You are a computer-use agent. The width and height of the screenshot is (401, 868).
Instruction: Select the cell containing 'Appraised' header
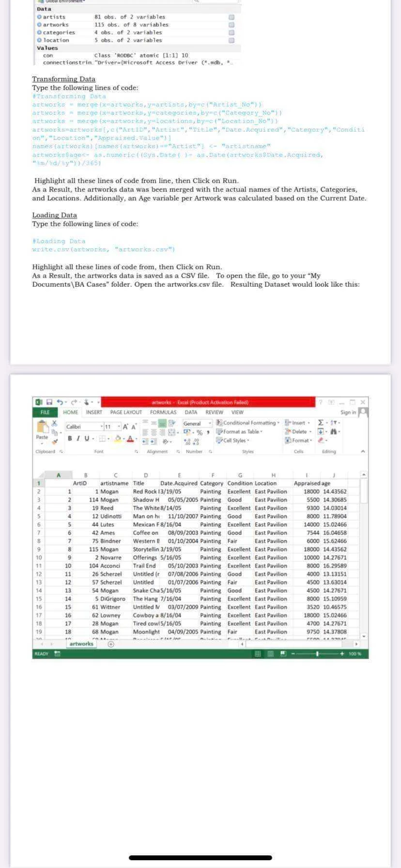coord(307,483)
